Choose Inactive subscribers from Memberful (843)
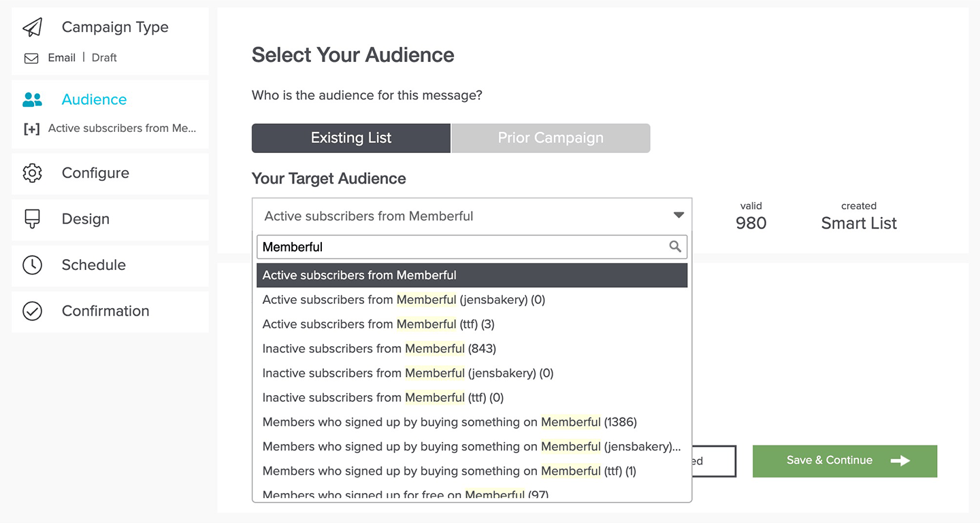Screen dimensions: 980x523 [379, 349]
